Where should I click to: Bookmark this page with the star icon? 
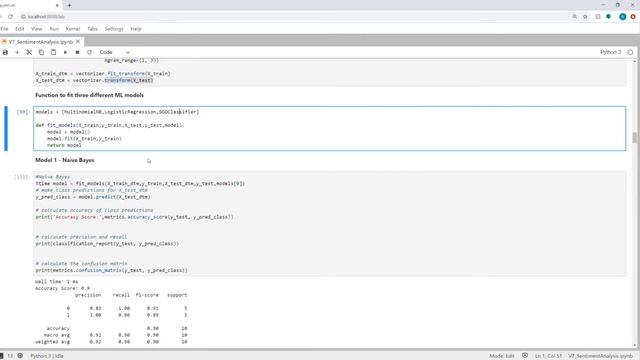585,17
